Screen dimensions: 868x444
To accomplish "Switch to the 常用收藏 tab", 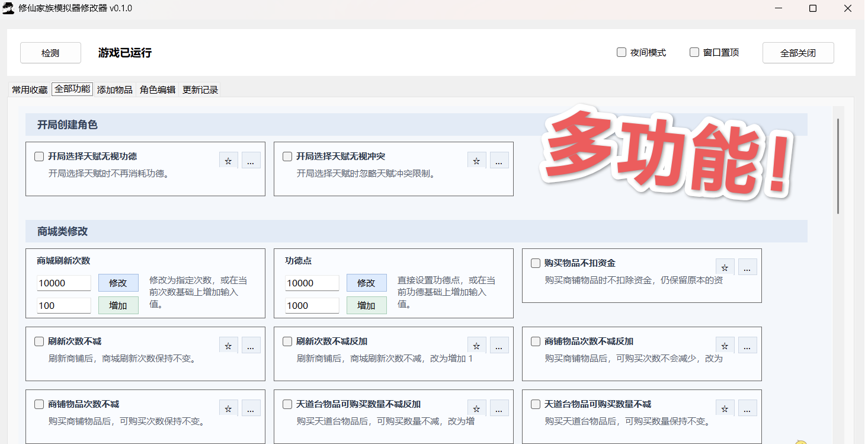I will point(30,90).
